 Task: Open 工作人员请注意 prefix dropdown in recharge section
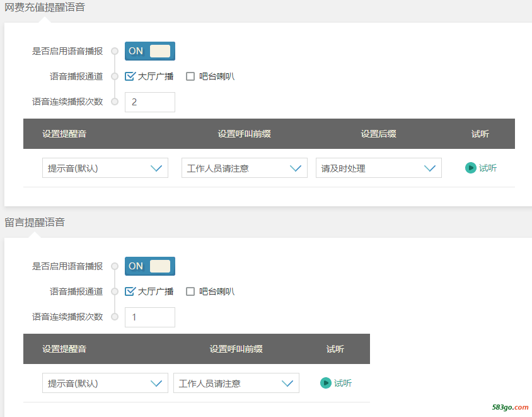pos(245,168)
